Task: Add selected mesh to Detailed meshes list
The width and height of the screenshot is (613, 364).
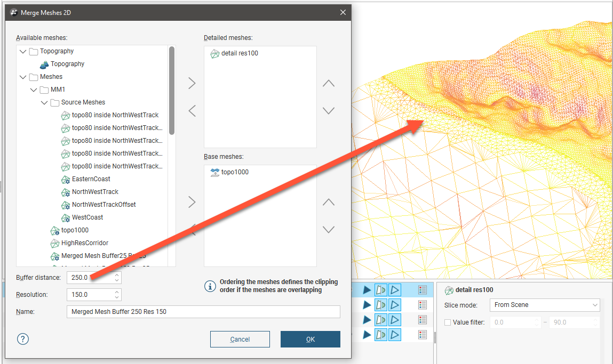Action: click(x=192, y=83)
